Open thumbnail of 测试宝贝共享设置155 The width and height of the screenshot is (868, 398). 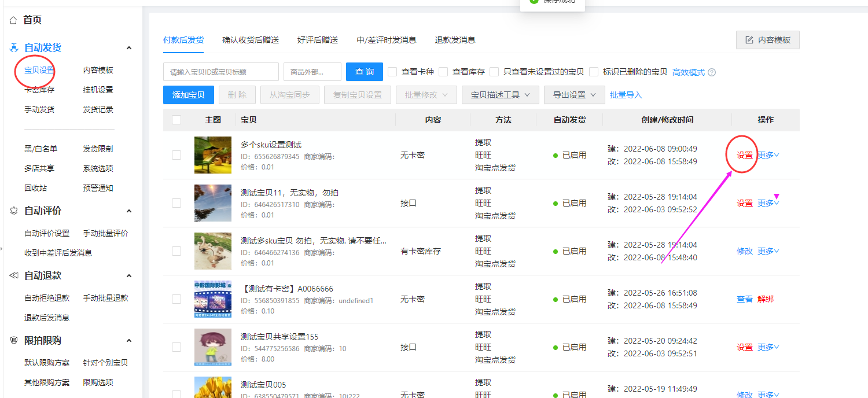213,347
